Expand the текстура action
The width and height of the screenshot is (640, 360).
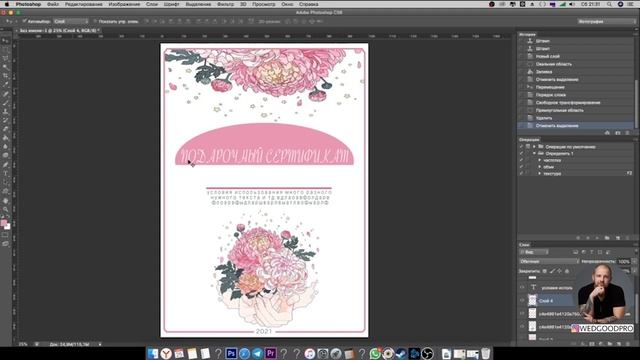(540, 173)
